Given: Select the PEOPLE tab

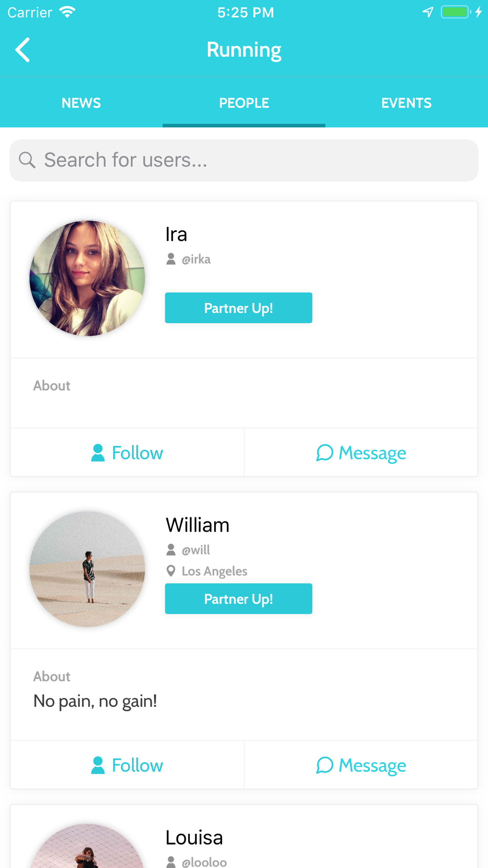Looking at the screenshot, I should tap(244, 103).
